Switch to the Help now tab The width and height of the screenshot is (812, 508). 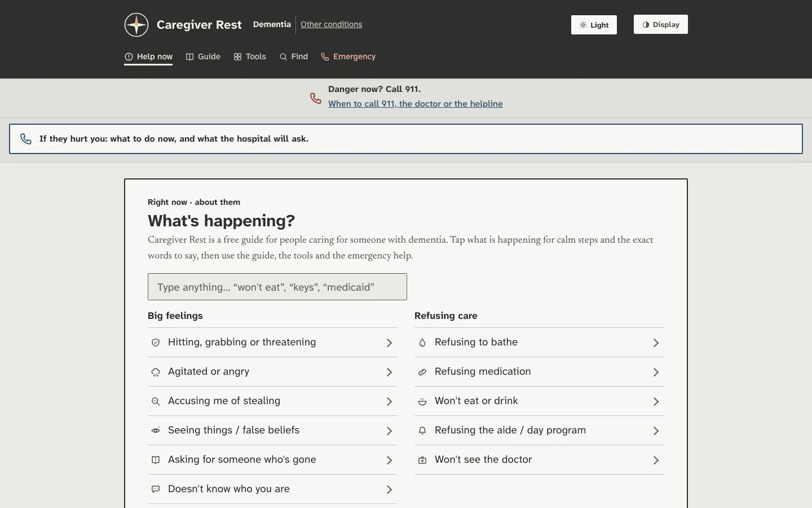(148, 56)
